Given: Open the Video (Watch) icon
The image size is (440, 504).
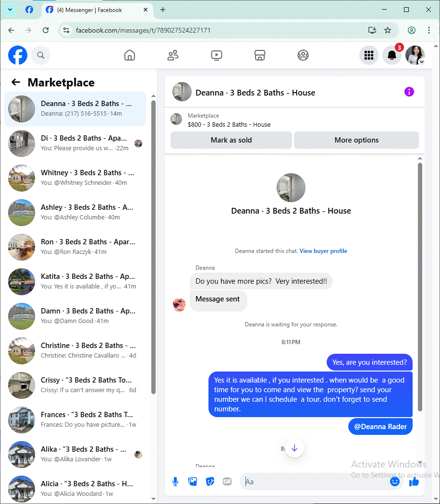Looking at the screenshot, I should [217, 55].
